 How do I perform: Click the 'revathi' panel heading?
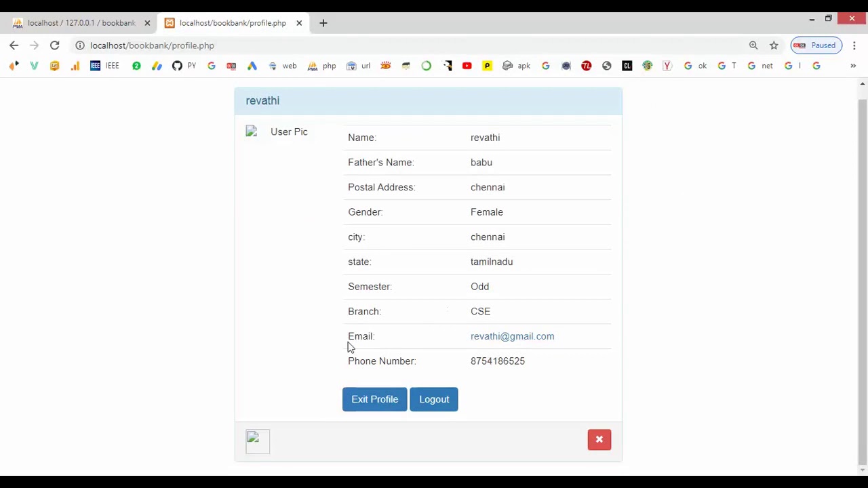(x=262, y=100)
